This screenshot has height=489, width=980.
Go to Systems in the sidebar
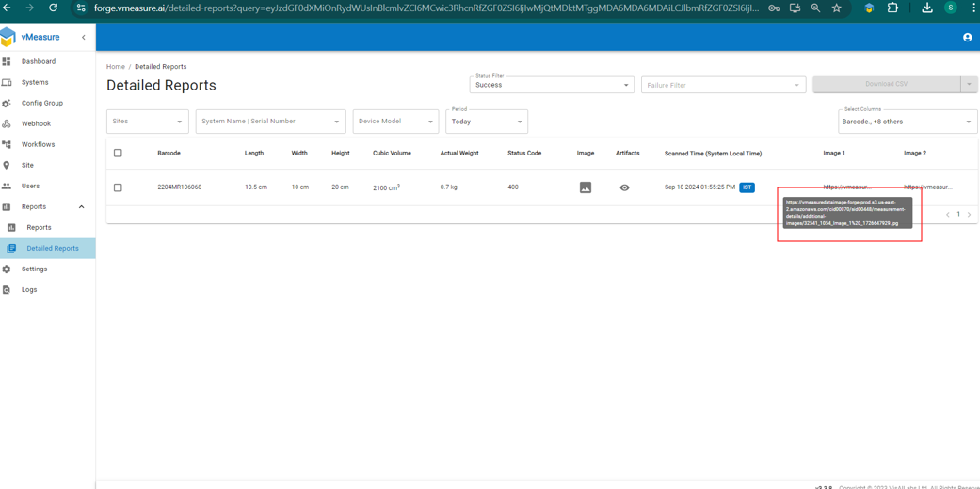[35, 82]
